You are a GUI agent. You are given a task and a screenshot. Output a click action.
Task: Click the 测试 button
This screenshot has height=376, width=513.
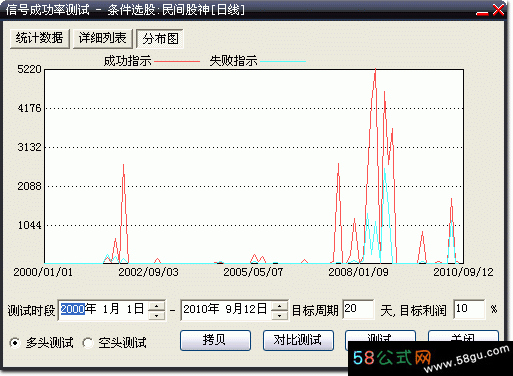[x=380, y=336]
